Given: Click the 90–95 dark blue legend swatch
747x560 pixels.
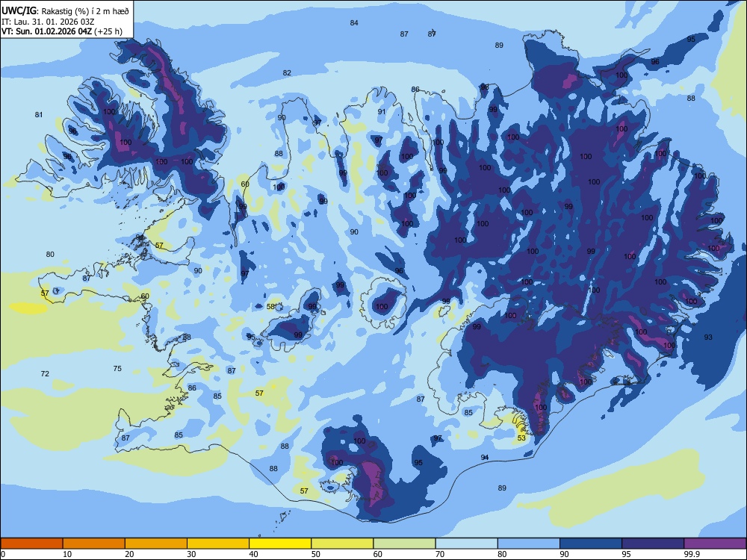Looking at the screenshot, I should point(591,544).
